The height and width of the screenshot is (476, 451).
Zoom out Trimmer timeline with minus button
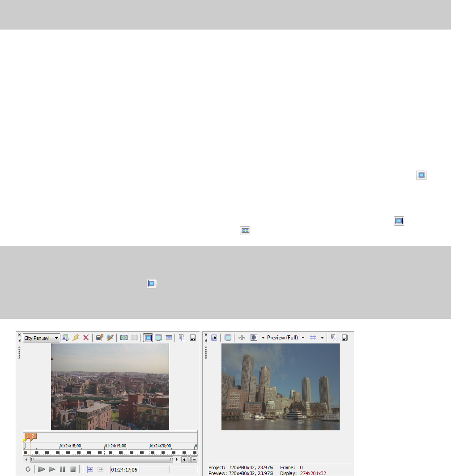195,459
